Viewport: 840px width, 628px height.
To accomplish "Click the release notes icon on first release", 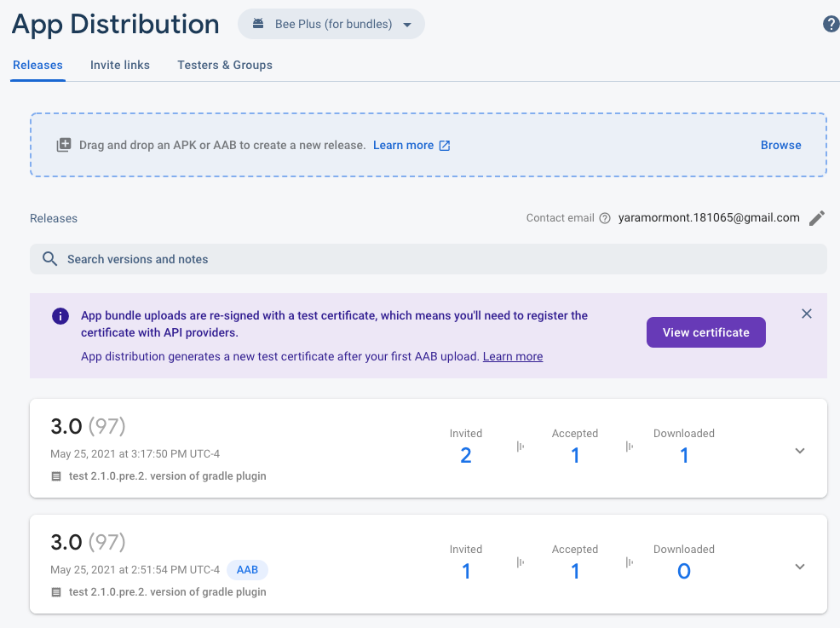I will coord(56,476).
